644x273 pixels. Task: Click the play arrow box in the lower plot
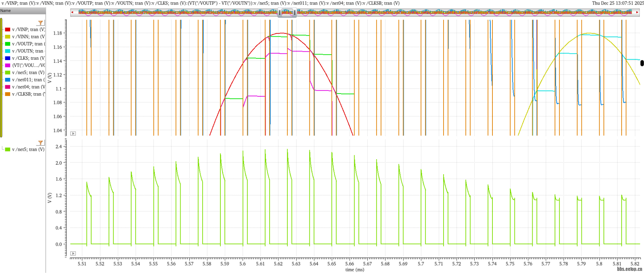coord(73,253)
